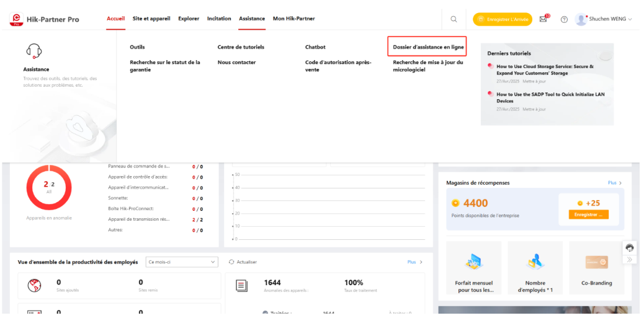Click the Enregistrer L'Arrivée button

503,19
